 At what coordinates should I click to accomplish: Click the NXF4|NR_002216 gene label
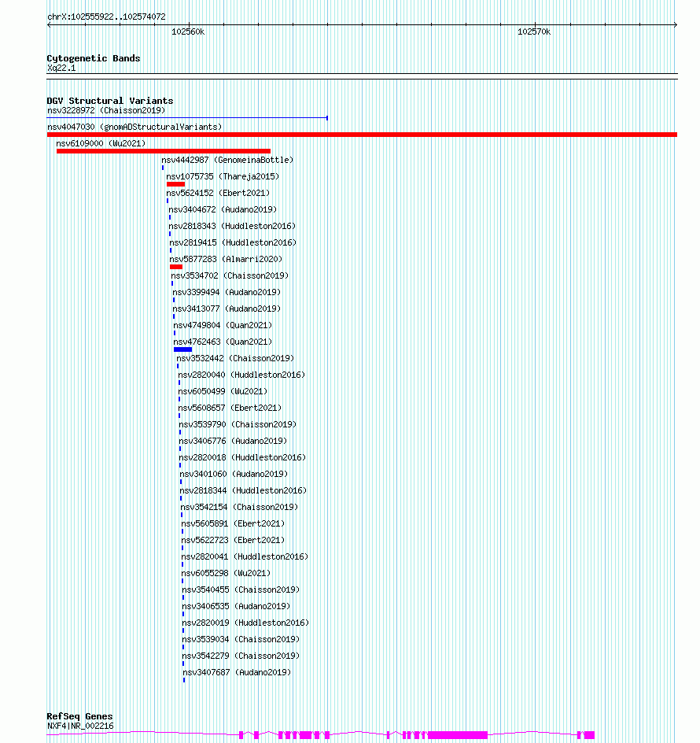click(x=80, y=726)
